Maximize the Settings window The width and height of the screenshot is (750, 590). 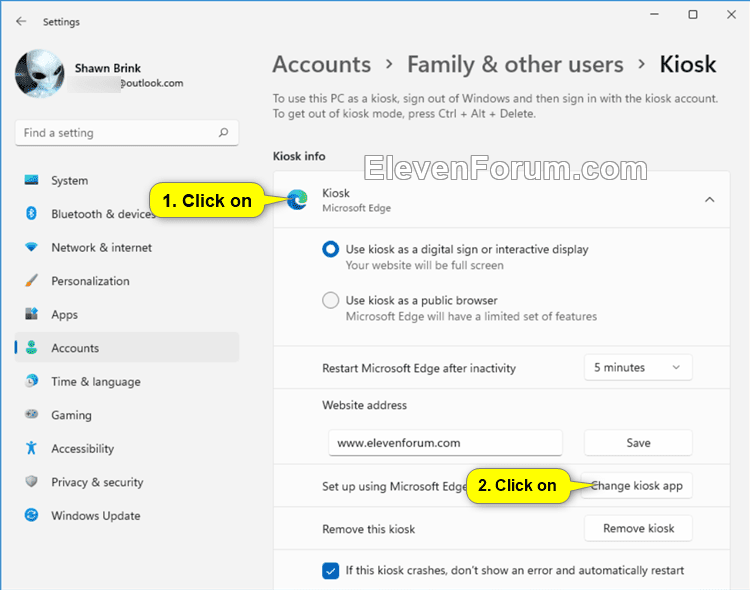click(693, 14)
